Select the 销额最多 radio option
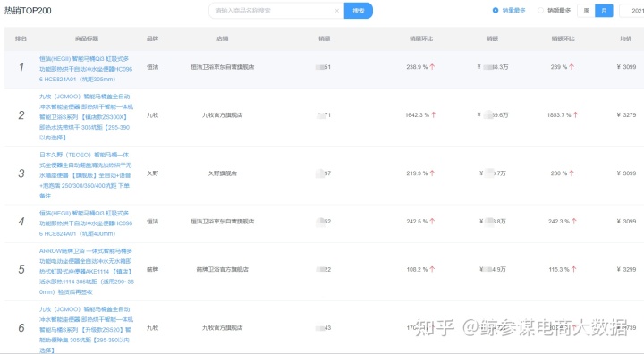644x354 pixels. tap(554, 10)
